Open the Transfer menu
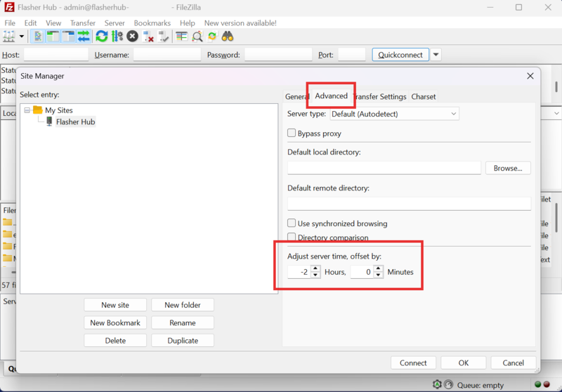Screen dimensions: 562x392 (83, 23)
